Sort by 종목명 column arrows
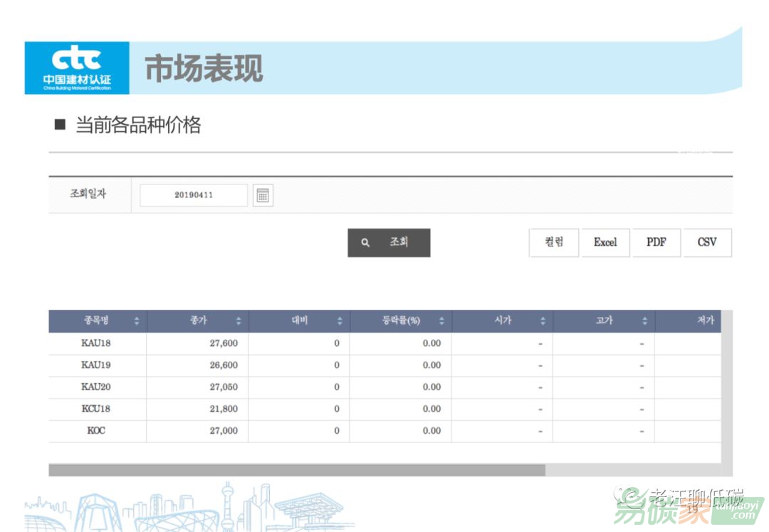This screenshot has height=532, width=769. [137, 322]
